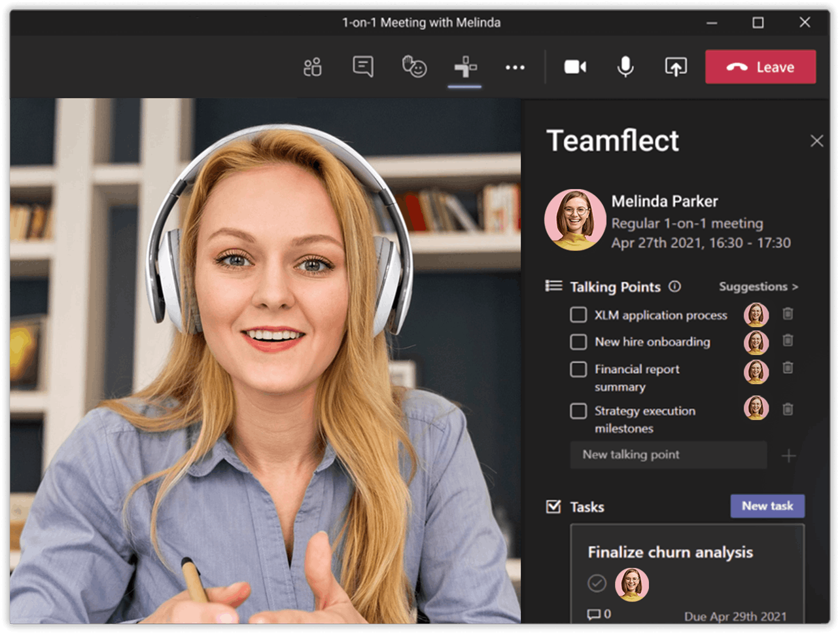The height and width of the screenshot is (633, 840).
Task: Close the Teamflect panel
Action: point(817,141)
